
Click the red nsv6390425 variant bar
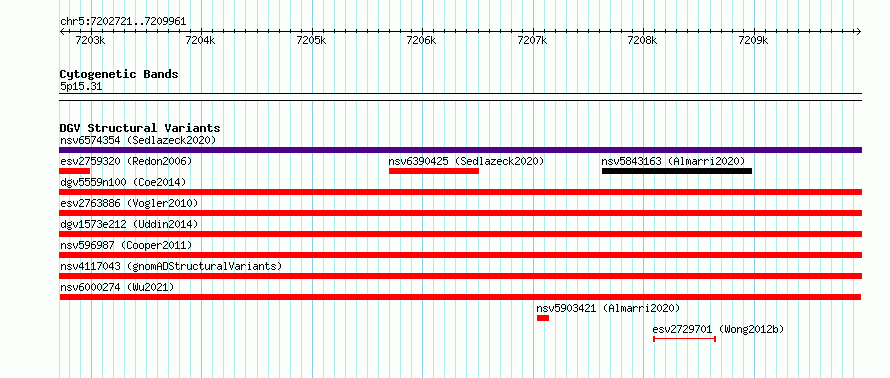pyautogui.click(x=434, y=171)
